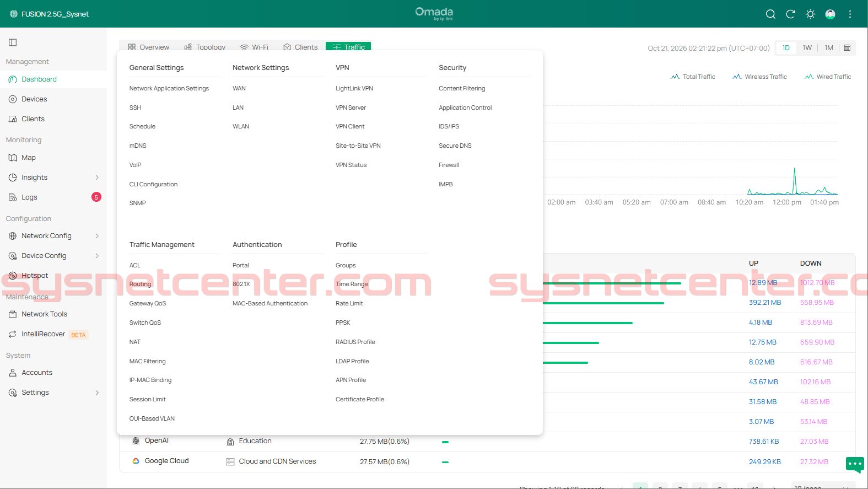Go to the Firewall security page
Image resolution: width=868 pixels, height=489 pixels.
449,165
